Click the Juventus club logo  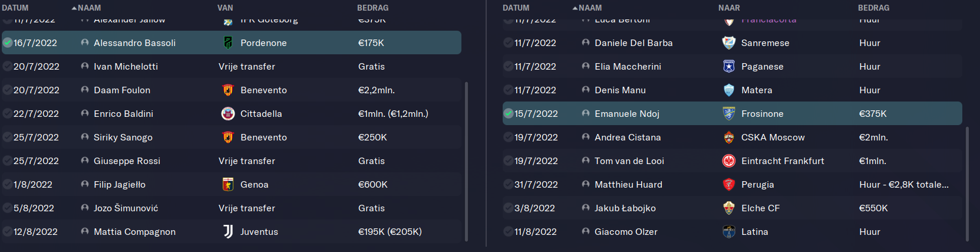point(228,231)
